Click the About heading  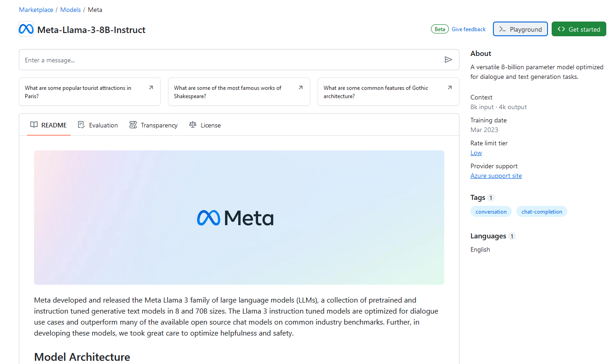pyautogui.click(x=481, y=54)
